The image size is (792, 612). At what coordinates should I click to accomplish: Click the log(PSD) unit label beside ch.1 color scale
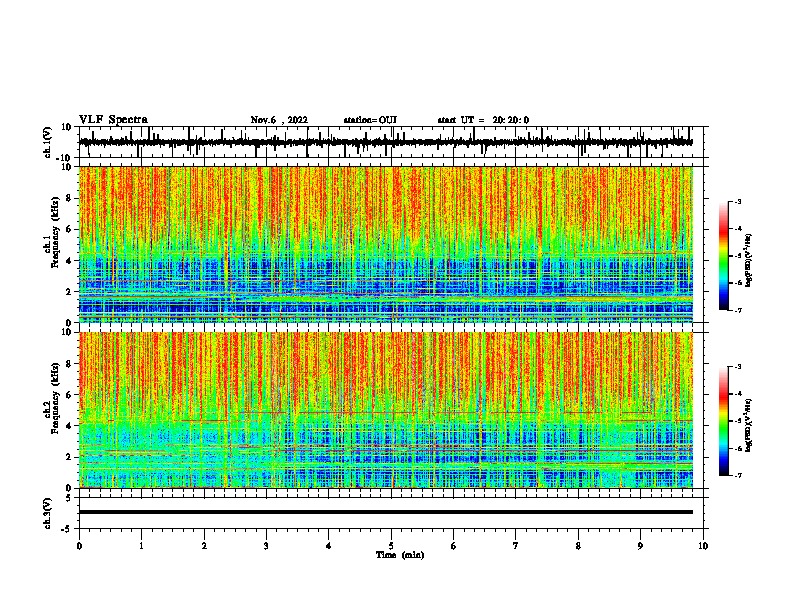(748, 260)
